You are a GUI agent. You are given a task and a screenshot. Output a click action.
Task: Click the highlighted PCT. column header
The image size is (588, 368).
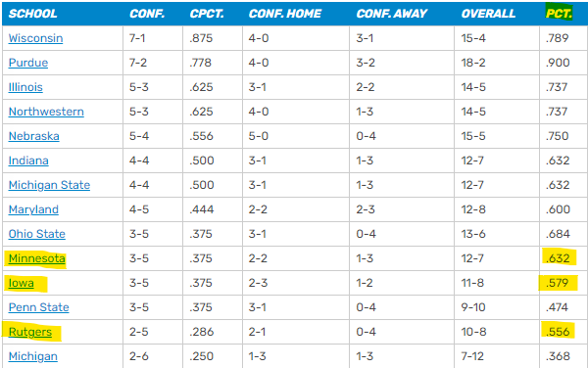click(559, 14)
